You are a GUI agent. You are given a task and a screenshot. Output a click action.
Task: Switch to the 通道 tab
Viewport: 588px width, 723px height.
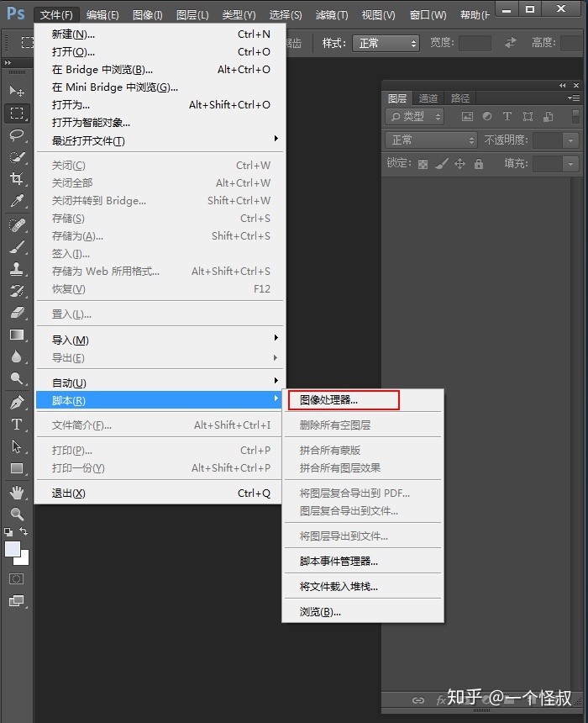[x=428, y=98]
